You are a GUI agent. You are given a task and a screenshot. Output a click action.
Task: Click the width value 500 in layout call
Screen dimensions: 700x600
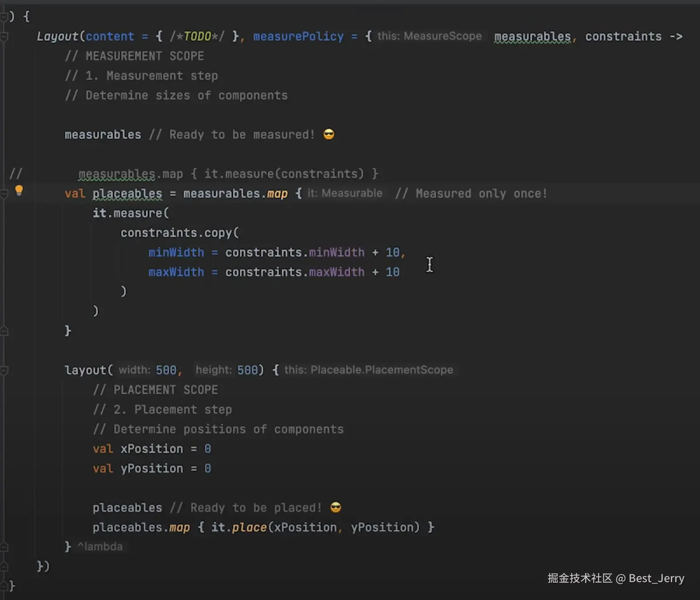point(166,370)
